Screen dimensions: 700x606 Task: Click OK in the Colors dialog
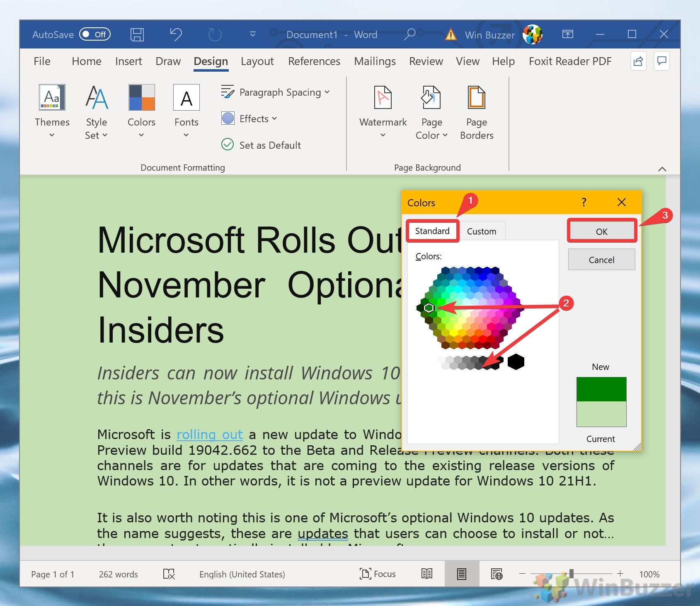(x=602, y=232)
